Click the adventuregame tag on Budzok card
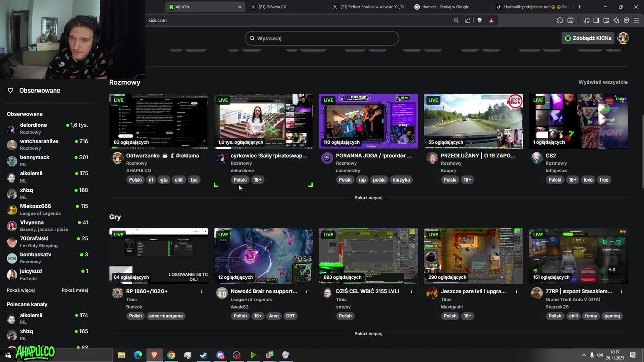The height and width of the screenshot is (362, 644). [x=166, y=316]
